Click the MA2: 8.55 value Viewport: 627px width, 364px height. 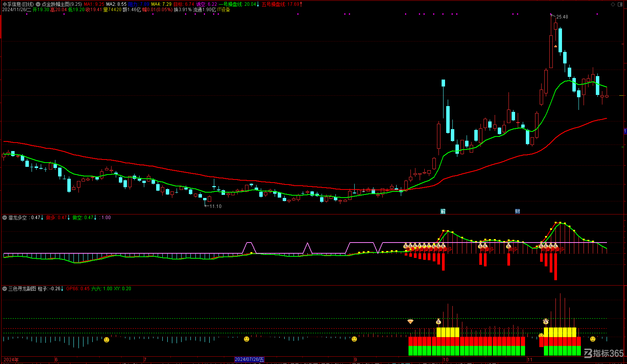point(116,4)
